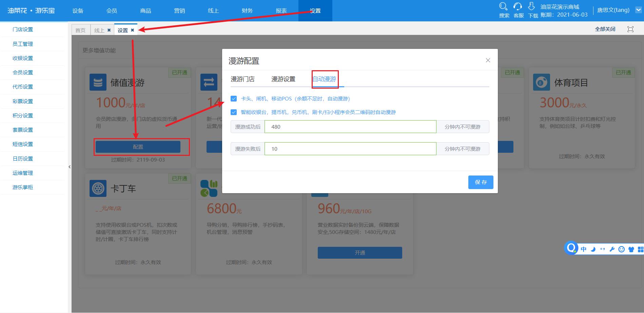Image resolution: width=644 pixels, height=313 pixels.
Task: Click the punctuation icon in input toolbar
Action: (603, 249)
